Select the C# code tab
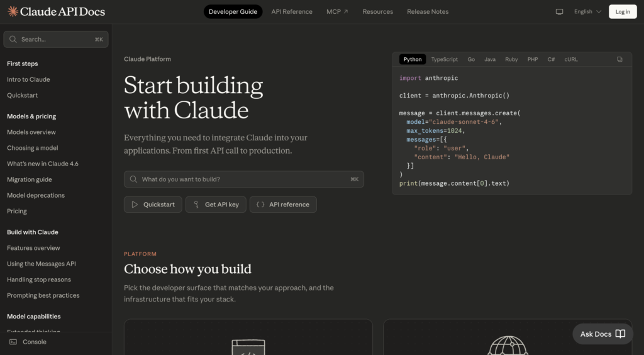 551,59
